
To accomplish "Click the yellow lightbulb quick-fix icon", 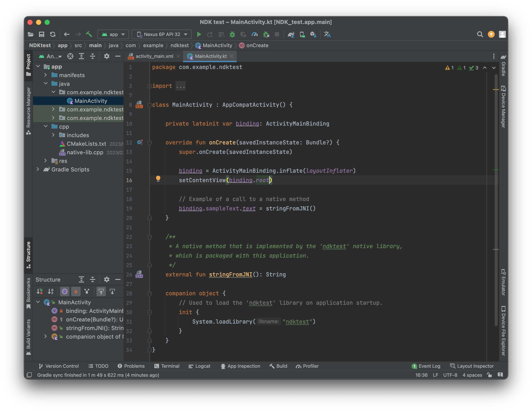I will point(158,179).
